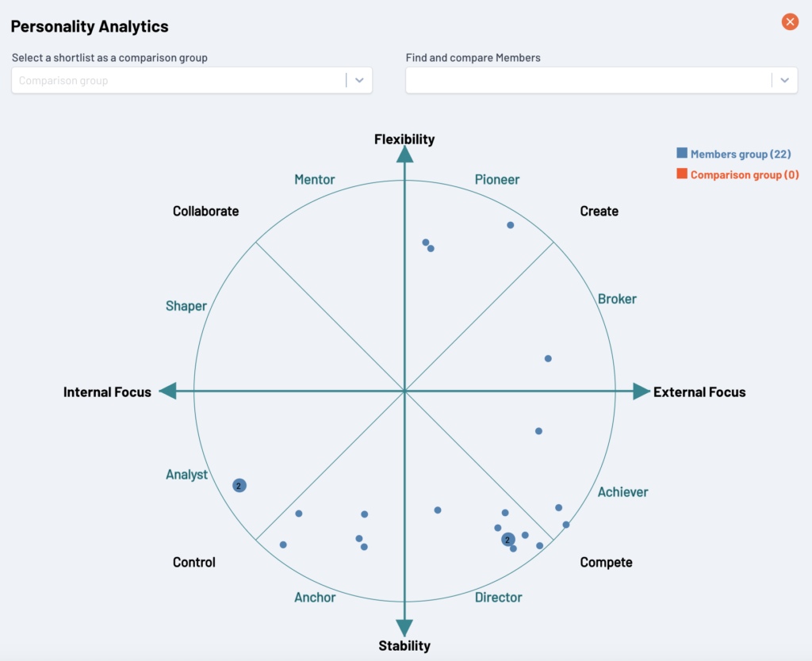Click the External Focus axis arrowhead

[x=641, y=392]
